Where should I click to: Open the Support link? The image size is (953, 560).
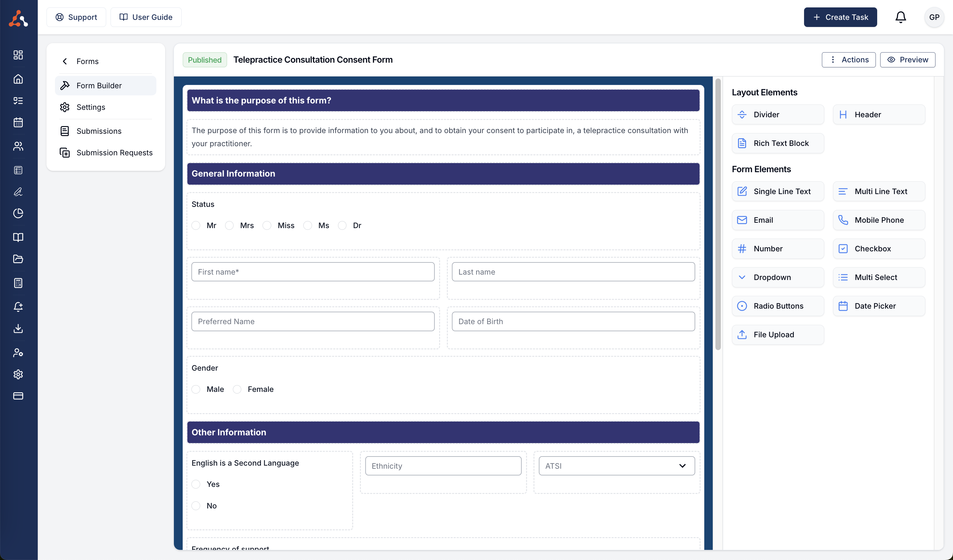click(x=76, y=17)
